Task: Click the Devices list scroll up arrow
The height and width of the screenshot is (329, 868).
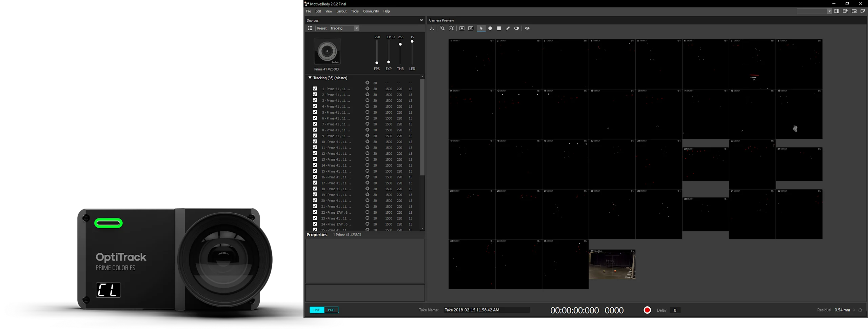Action: 422,77
